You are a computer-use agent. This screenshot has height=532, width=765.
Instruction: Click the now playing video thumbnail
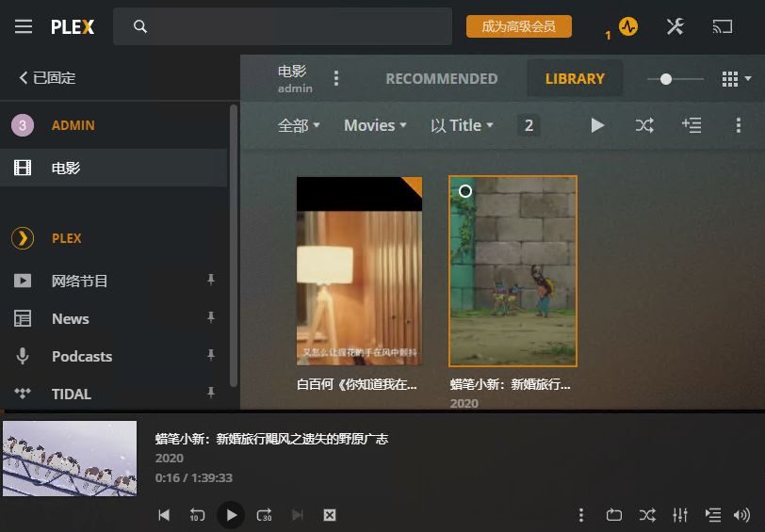(x=70, y=459)
